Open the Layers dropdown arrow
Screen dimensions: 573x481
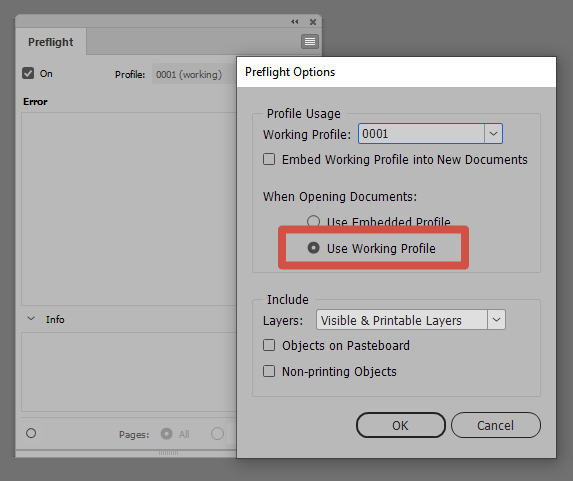(496, 320)
